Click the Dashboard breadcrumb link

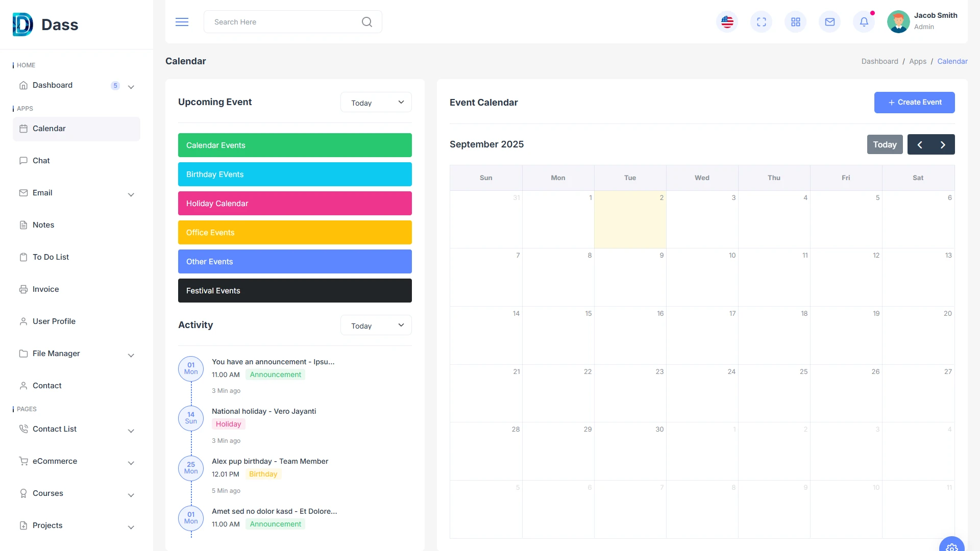point(879,61)
